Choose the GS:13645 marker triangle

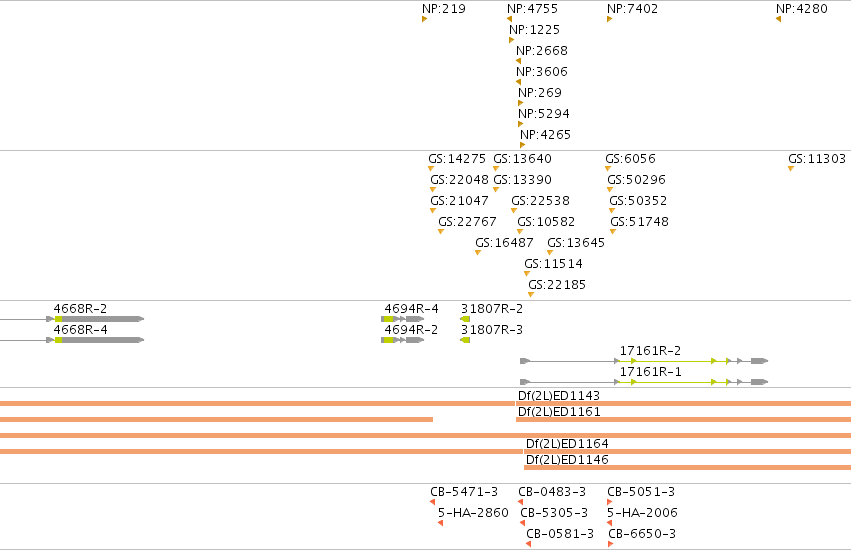[x=550, y=253]
